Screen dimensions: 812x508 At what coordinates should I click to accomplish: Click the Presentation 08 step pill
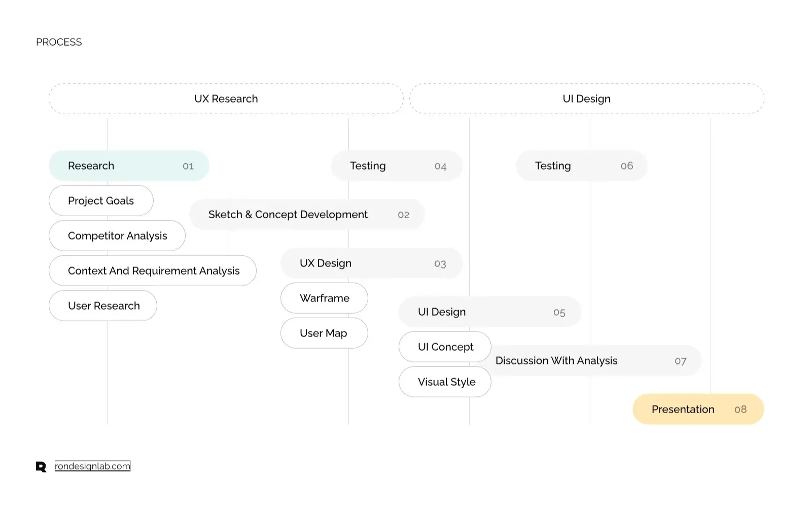tap(698, 409)
